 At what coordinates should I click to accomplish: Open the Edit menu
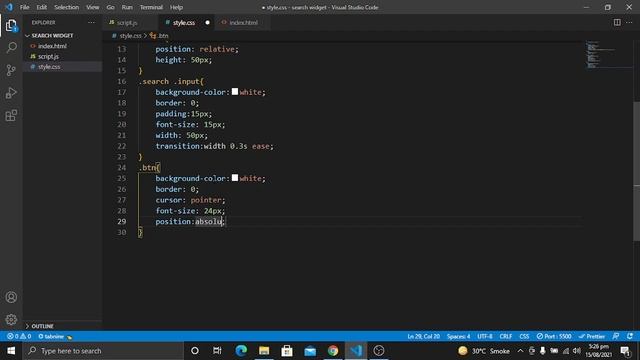(x=42, y=7)
